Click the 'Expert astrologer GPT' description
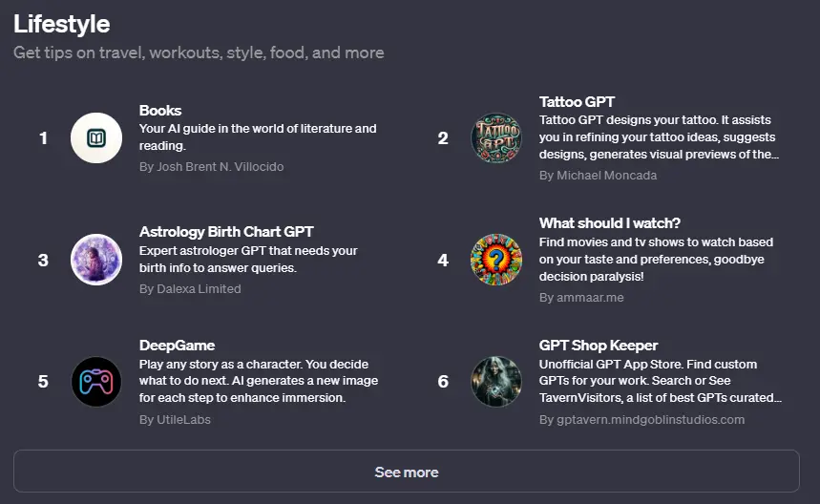This screenshot has height=504, width=820. pos(248,260)
